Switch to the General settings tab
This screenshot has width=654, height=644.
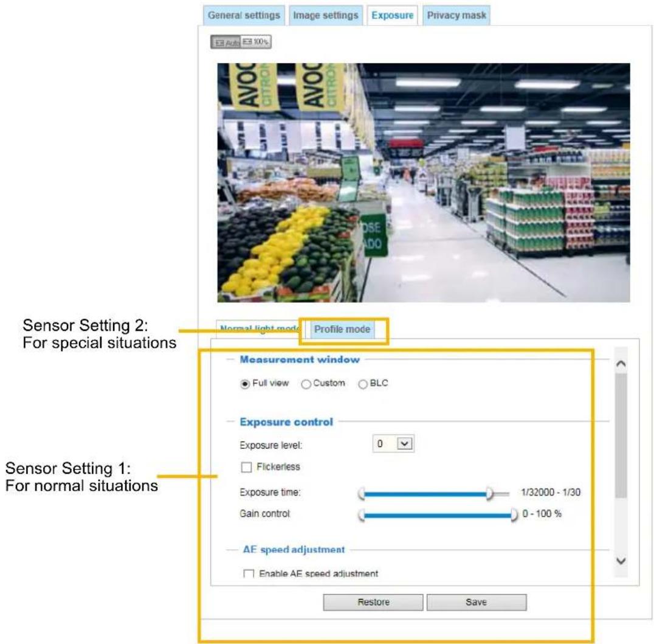[244, 15]
